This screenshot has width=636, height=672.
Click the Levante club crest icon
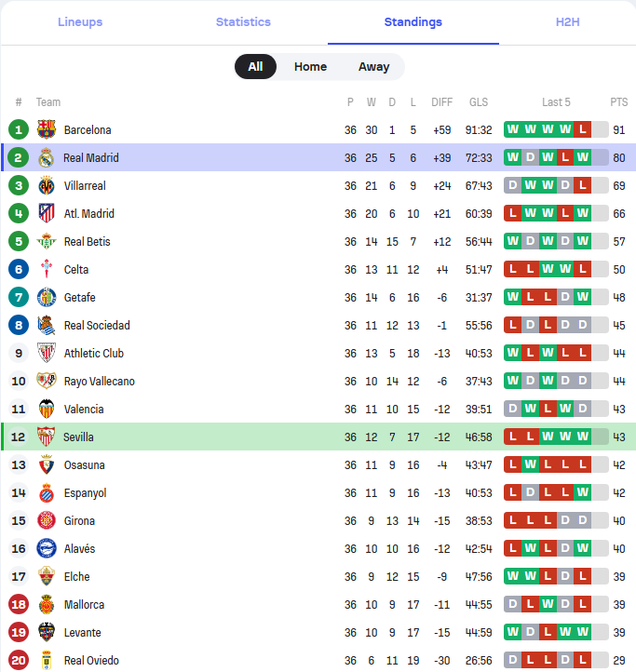point(47,632)
